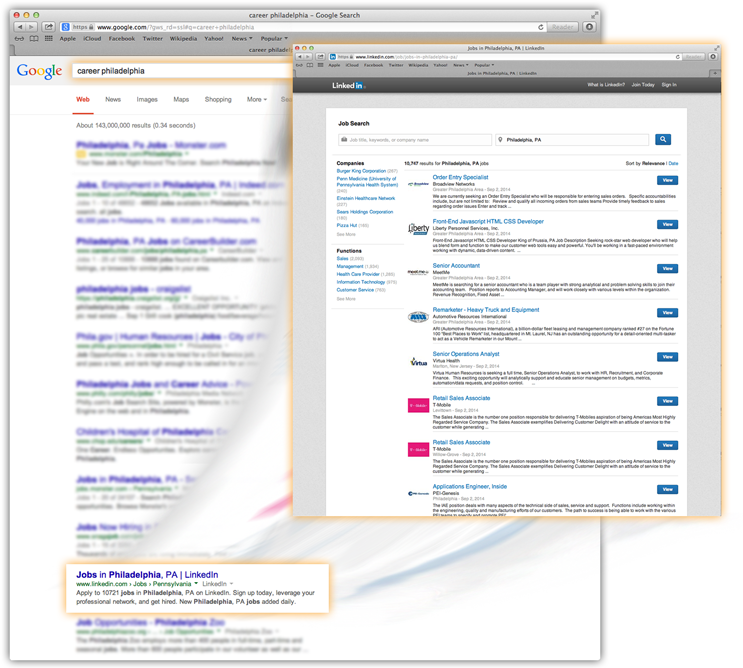Click the Virtua Health logo
743x668 pixels.
(x=418, y=362)
